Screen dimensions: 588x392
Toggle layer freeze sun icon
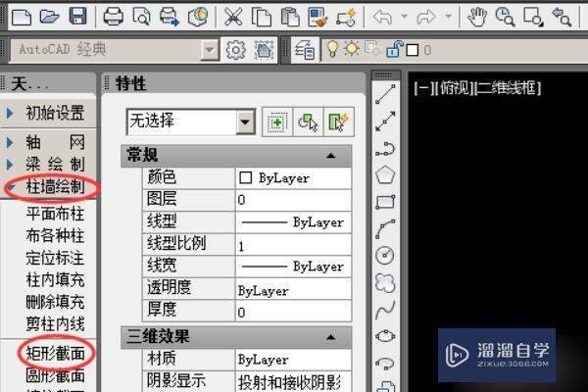point(352,49)
